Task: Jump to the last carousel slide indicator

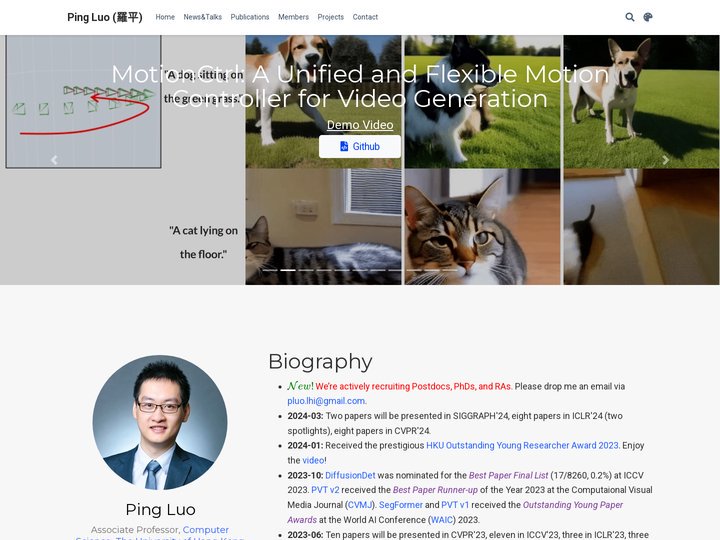Action: point(450,270)
